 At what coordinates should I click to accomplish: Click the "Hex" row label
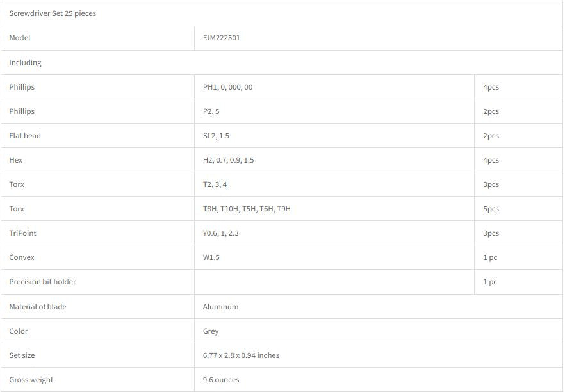tap(16, 160)
